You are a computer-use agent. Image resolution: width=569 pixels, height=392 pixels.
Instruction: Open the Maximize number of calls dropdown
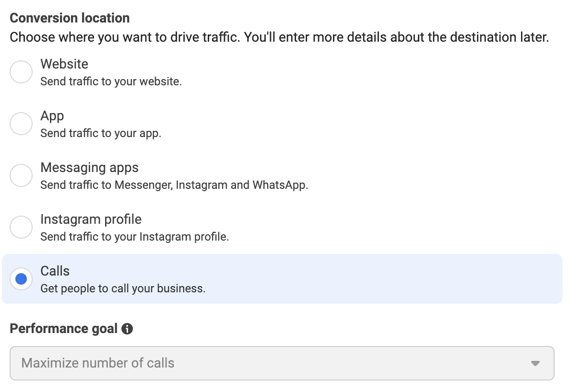pos(282,363)
